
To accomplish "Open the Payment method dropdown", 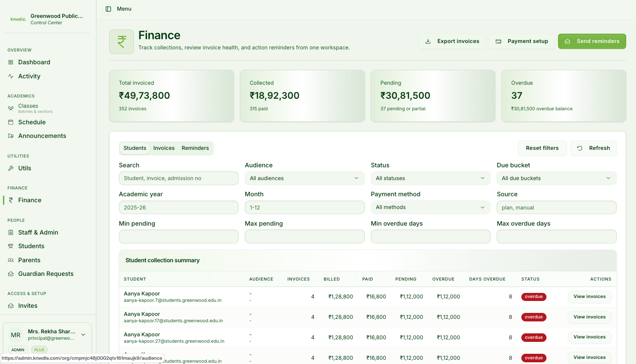I will click(431, 207).
